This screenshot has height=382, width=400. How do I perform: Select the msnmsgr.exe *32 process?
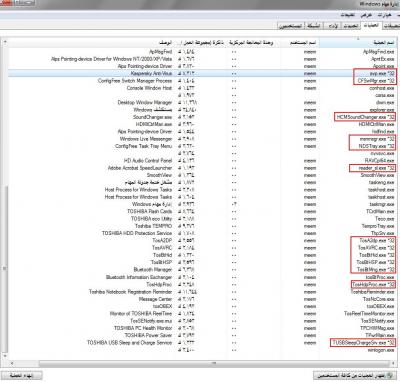point(377,139)
